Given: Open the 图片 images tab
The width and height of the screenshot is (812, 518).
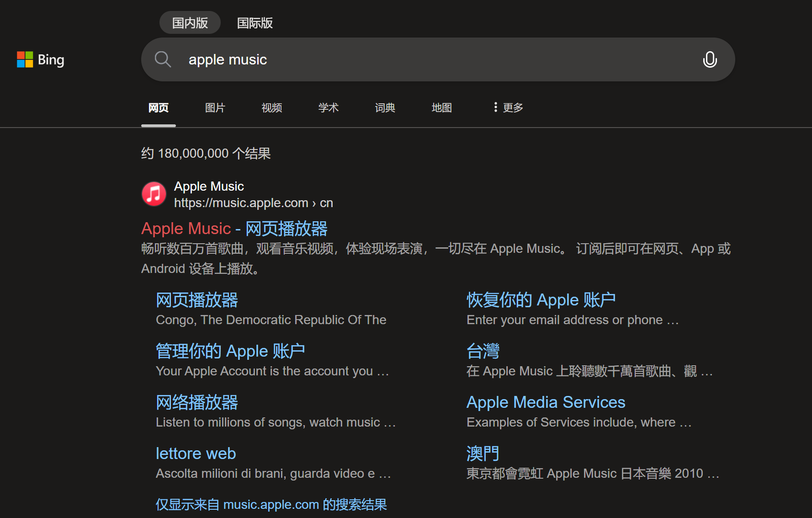Looking at the screenshot, I should click(x=215, y=107).
